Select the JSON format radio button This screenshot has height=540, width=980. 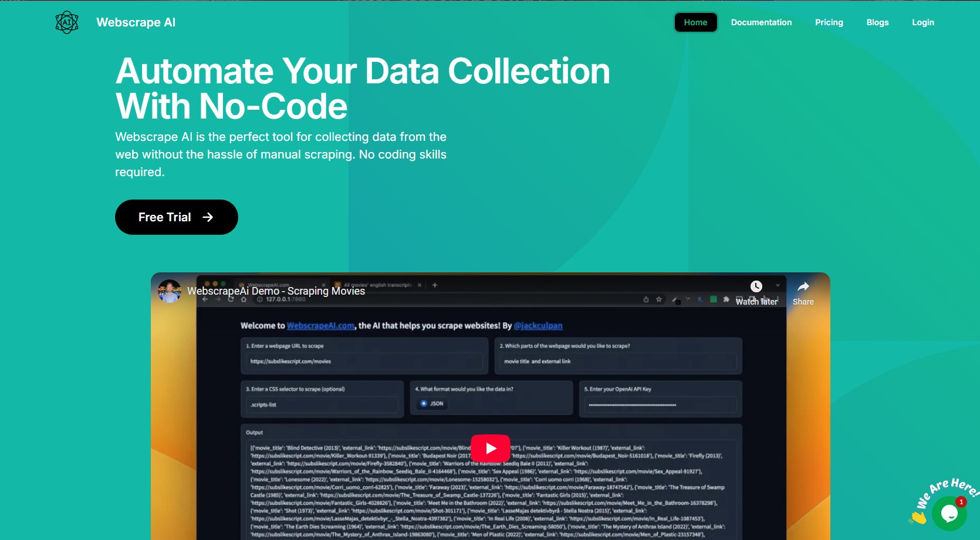pyautogui.click(x=424, y=404)
